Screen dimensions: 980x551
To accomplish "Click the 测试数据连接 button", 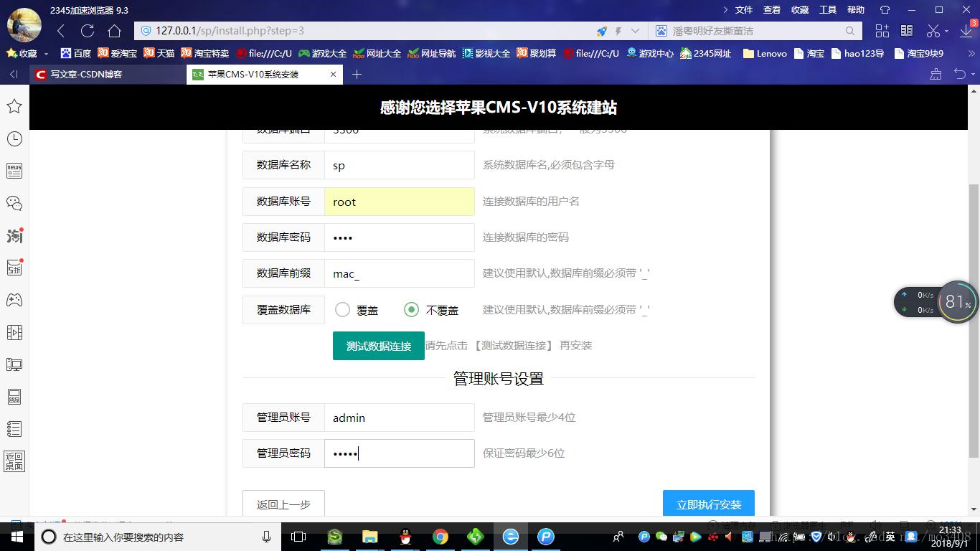I will 378,346.
